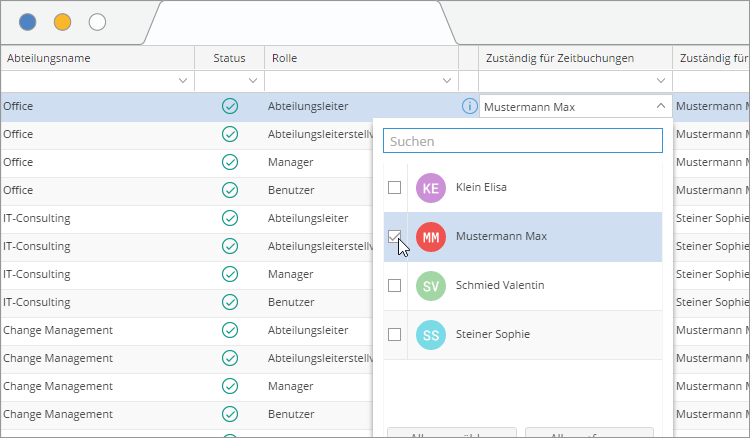Sort by the Status column header
750x438 pixels.
229,58
